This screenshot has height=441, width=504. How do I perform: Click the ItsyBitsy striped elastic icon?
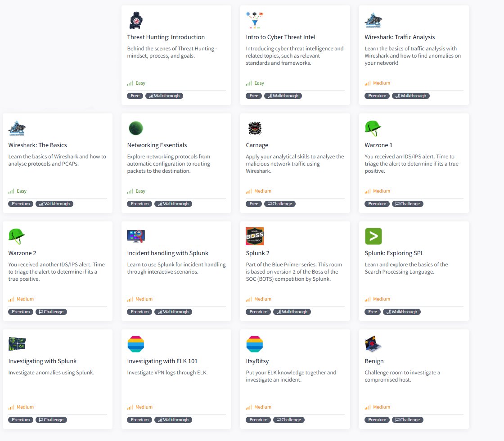click(255, 344)
